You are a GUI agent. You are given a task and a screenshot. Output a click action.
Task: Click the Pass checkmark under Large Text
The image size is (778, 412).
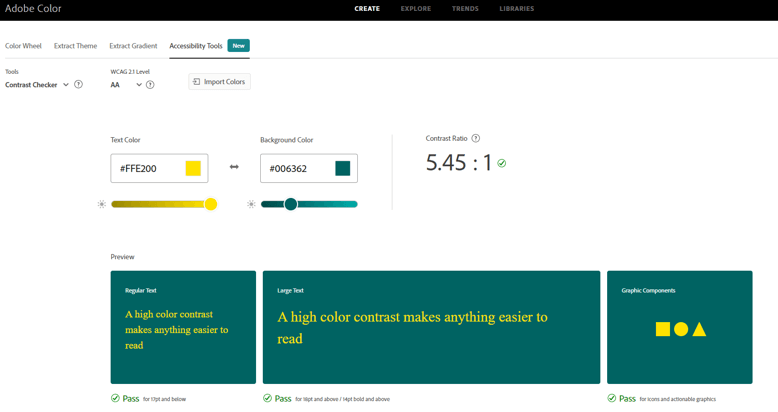click(267, 398)
